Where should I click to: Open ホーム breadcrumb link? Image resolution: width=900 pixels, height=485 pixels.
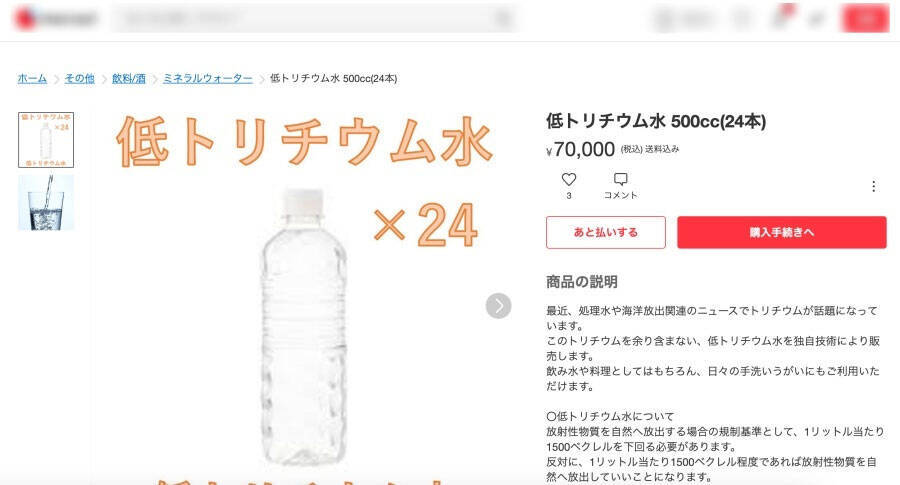click(32, 78)
